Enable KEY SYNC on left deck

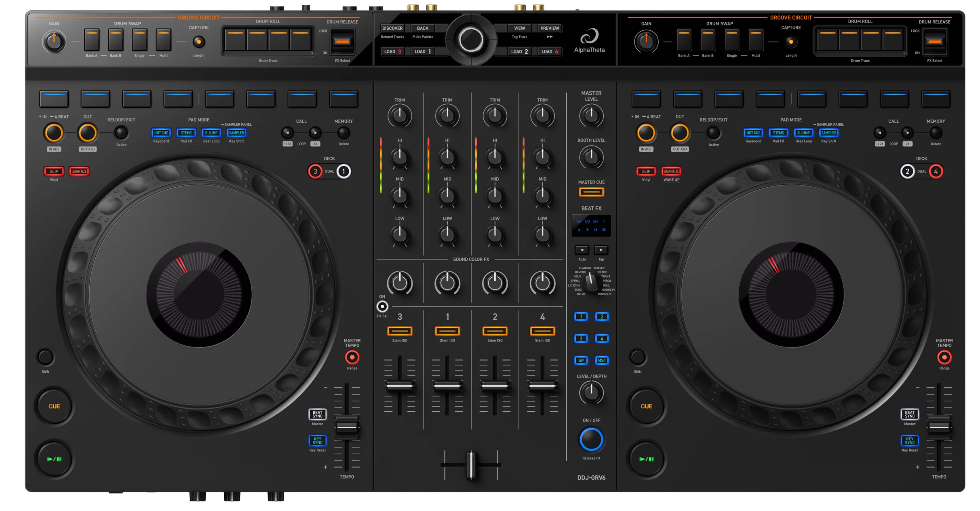click(317, 440)
